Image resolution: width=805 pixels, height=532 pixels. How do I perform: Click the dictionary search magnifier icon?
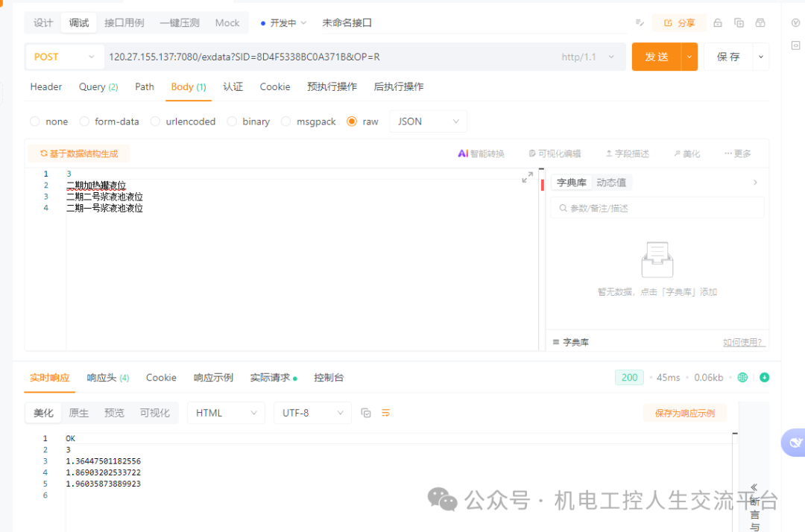pyautogui.click(x=563, y=209)
